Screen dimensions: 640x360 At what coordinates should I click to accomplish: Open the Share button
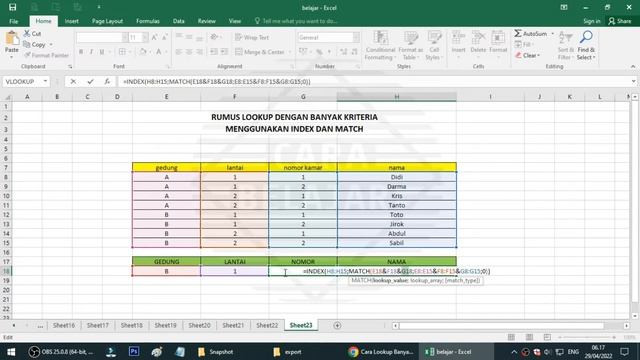click(x=620, y=21)
